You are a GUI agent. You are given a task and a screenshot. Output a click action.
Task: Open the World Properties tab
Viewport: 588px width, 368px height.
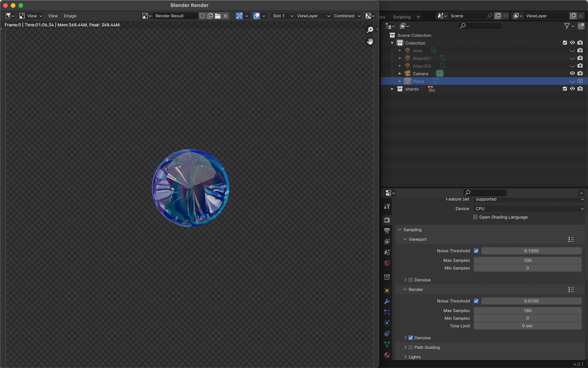tap(387, 263)
